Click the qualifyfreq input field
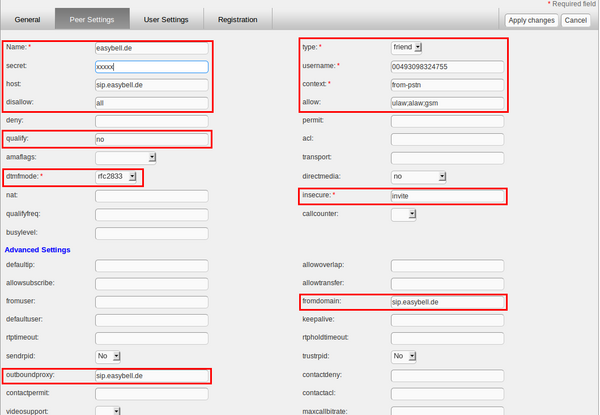Image resolution: width=600 pixels, height=415 pixels. (x=152, y=215)
